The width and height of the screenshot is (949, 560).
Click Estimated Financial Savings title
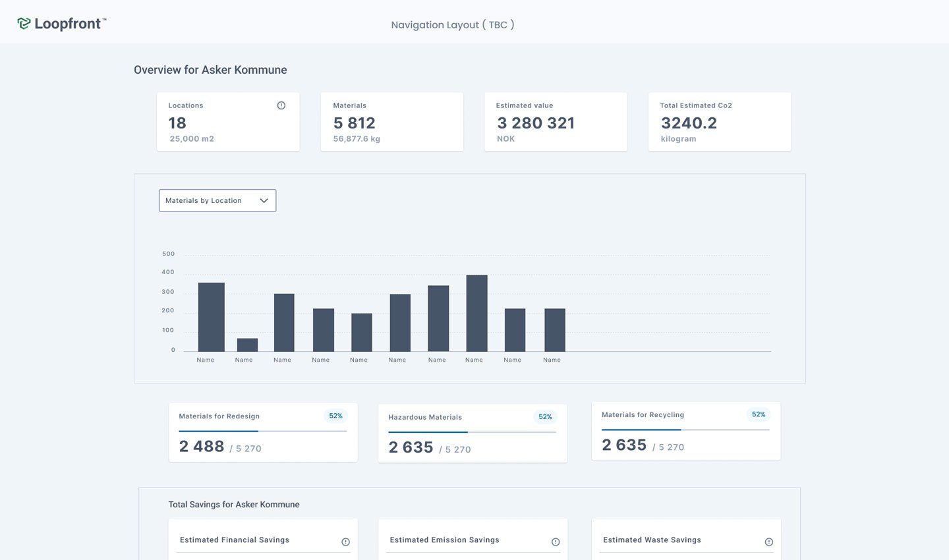click(235, 540)
